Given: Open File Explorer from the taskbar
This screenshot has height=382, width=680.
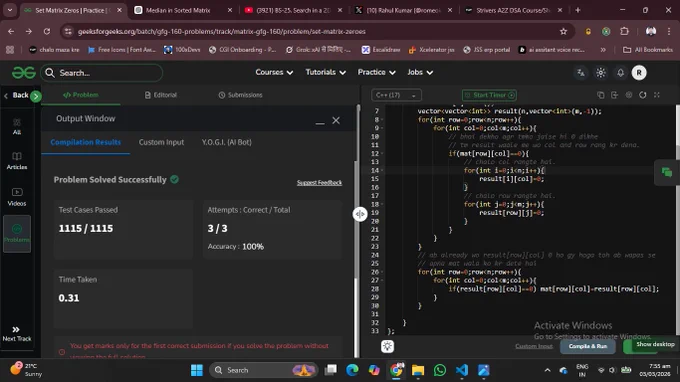Looking at the screenshot, I should [x=418, y=370].
